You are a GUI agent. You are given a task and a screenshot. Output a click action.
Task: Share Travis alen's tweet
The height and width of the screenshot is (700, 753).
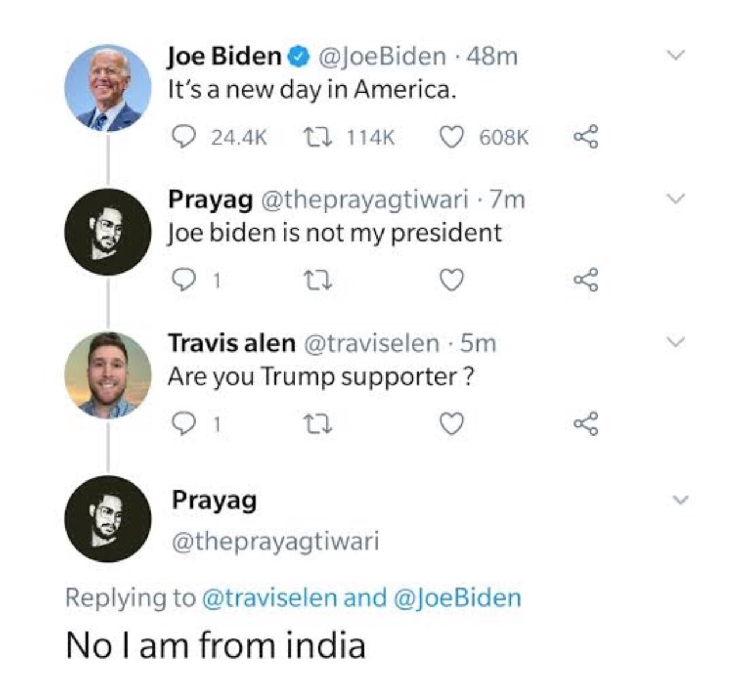pos(585,424)
